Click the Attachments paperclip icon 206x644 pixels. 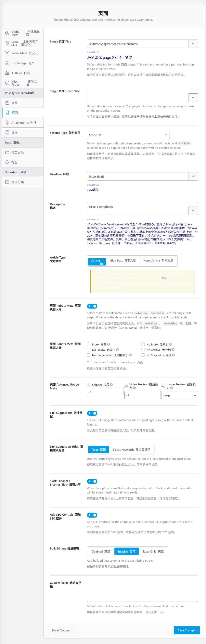7,123
